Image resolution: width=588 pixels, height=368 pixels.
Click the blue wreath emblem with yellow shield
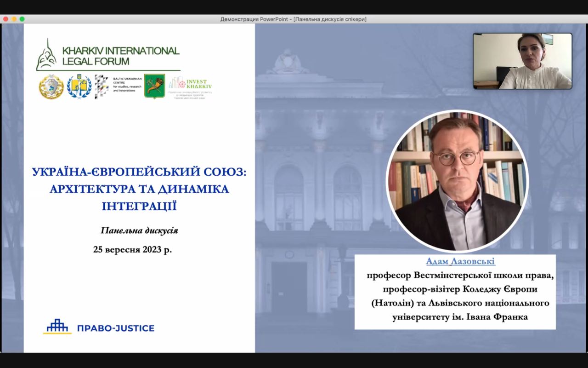coord(79,87)
